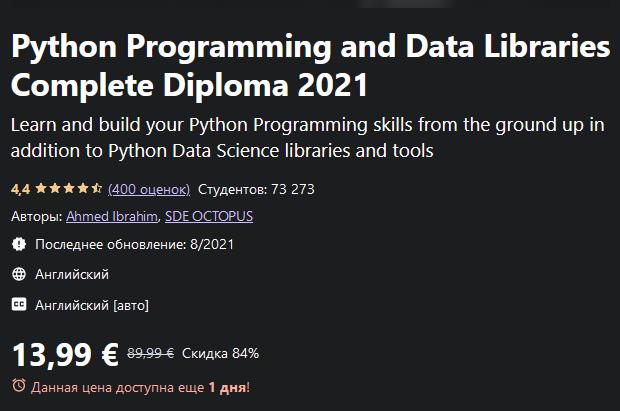Click the alarm clock icon

tap(18, 385)
